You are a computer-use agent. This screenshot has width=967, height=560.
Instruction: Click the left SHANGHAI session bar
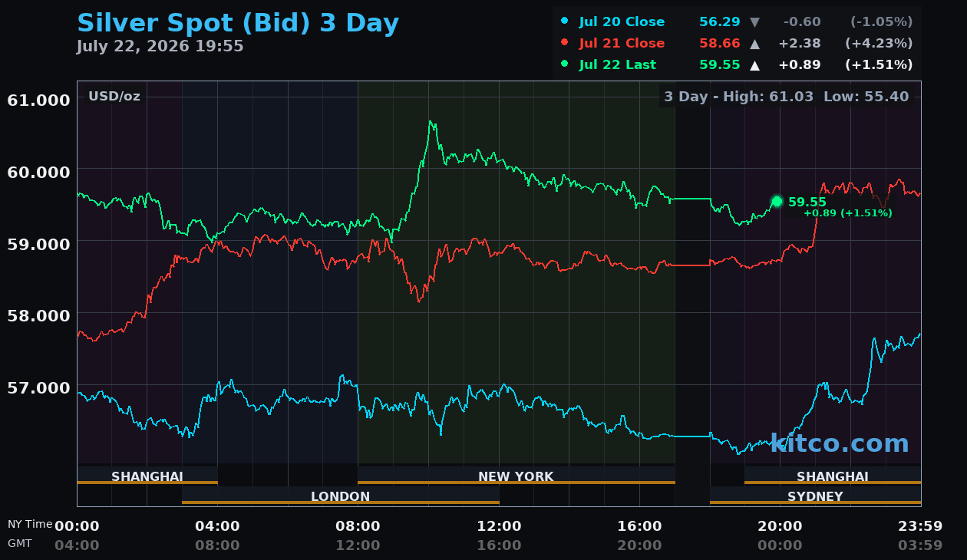click(x=147, y=476)
